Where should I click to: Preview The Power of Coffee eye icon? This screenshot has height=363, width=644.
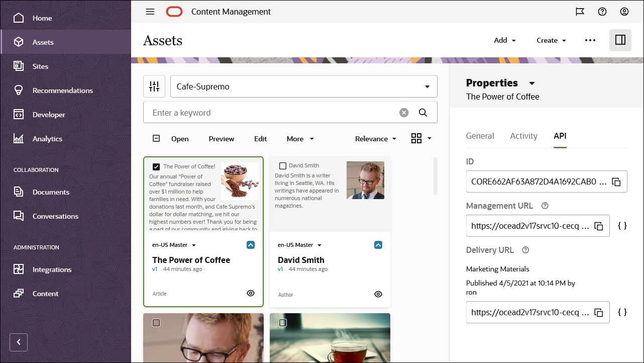[x=251, y=293]
